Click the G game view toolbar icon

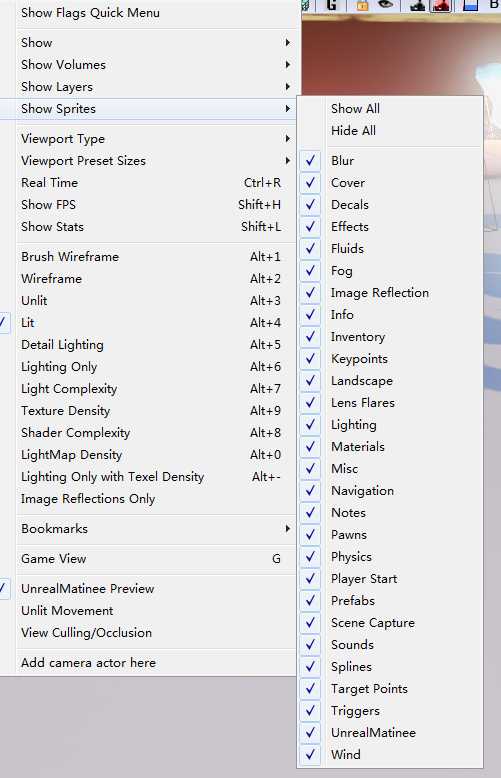pyautogui.click(x=332, y=5)
